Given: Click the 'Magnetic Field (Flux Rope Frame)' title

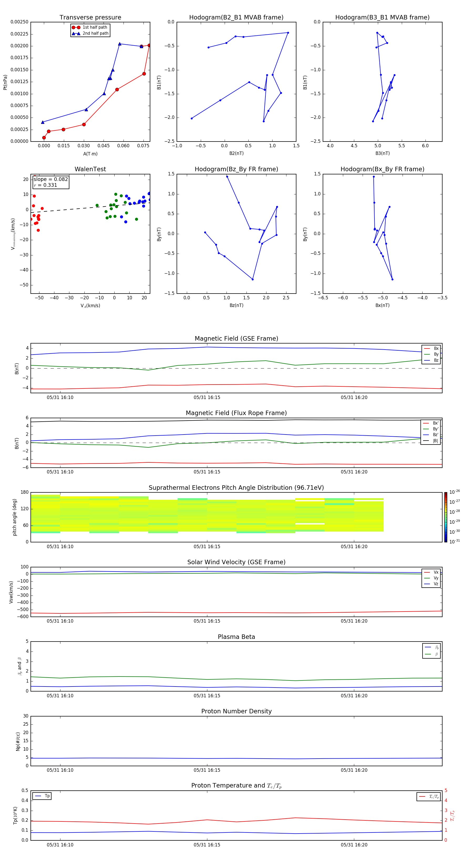Looking at the screenshot, I should (x=236, y=413).
